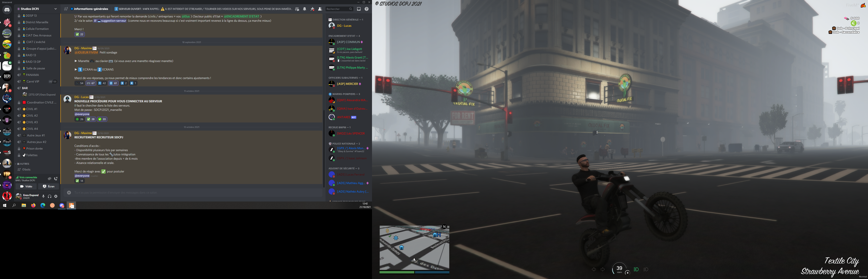Open the Threads icon in channel header
This screenshot has width=868, height=279.
pos(297,9)
